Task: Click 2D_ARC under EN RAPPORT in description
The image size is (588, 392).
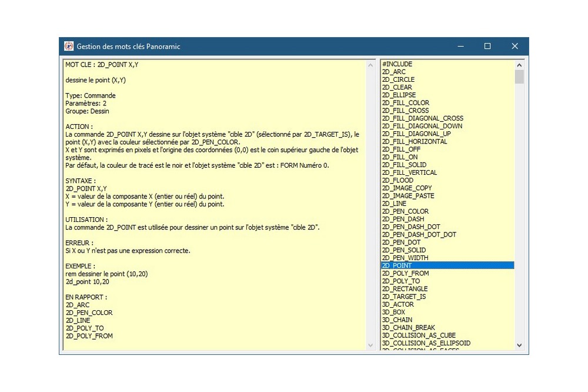Action: pos(78,305)
